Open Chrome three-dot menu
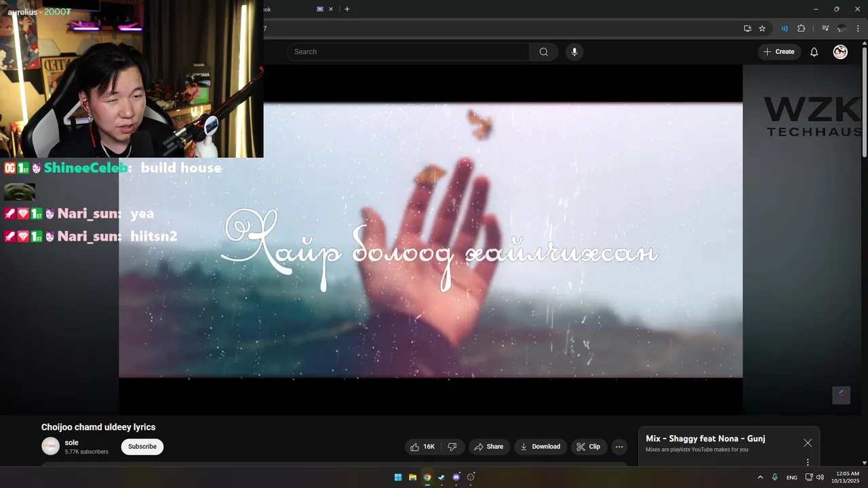This screenshot has height=488, width=868. [858, 28]
